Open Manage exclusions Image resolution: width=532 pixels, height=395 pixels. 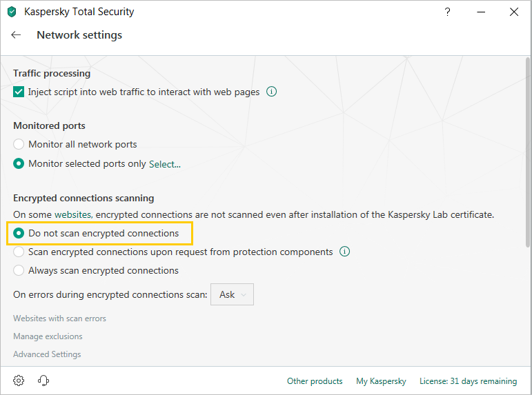[x=48, y=336]
